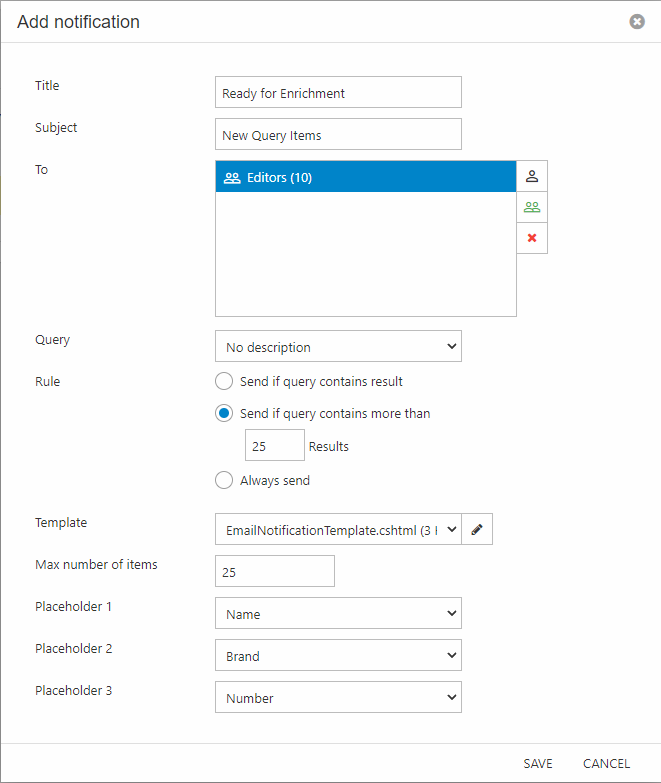The image size is (661, 783).
Task: Select 'Send if query contains more than' option
Action: [225, 413]
